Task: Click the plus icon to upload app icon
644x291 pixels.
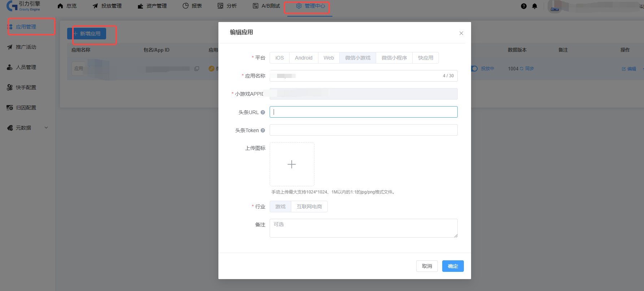Action: [x=292, y=164]
